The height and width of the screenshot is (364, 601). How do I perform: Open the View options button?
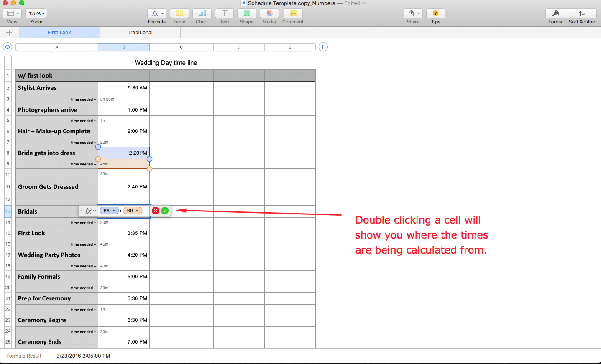(x=12, y=13)
